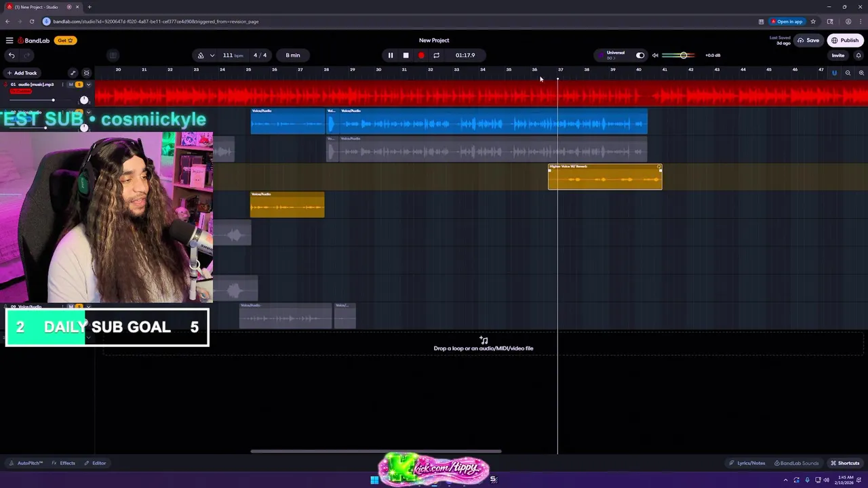Go back in browser history
This screenshot has width=868, height=488.
(7, 22)
